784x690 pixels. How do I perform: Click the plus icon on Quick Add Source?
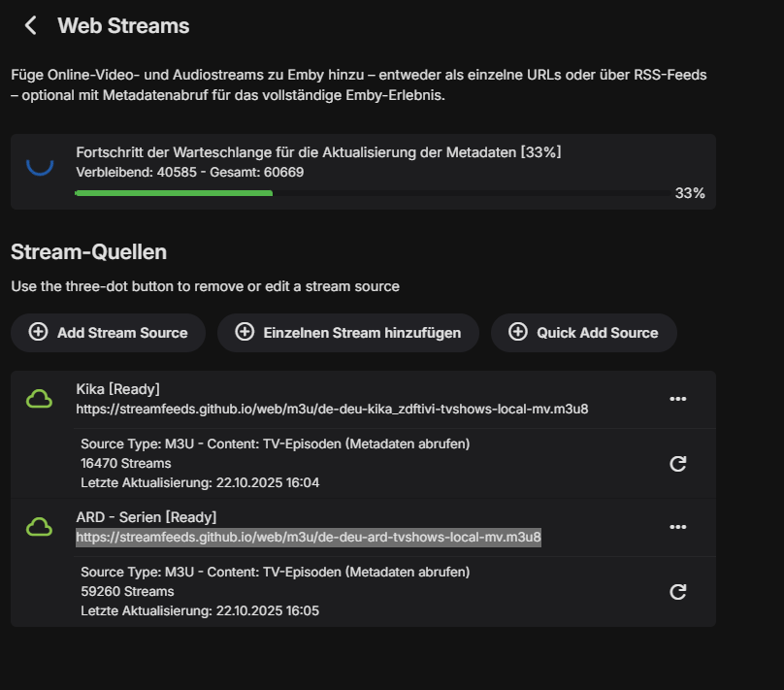[x=518, y=332]
